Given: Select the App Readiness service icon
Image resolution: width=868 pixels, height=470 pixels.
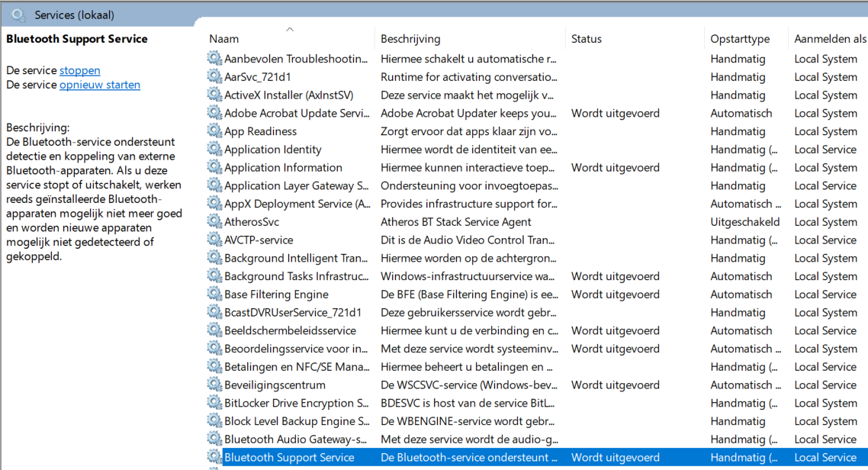Looking at the screenshot, I should (214, 130).
